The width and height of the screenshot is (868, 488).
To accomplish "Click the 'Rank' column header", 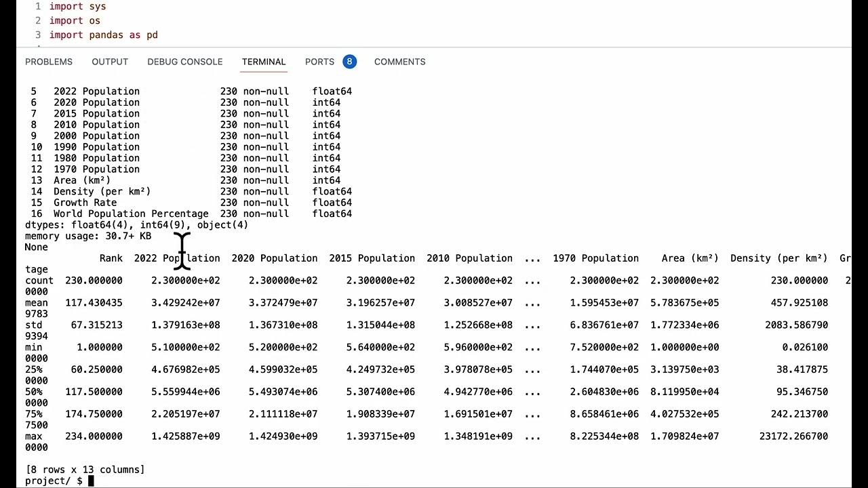I will coord(111,258).
